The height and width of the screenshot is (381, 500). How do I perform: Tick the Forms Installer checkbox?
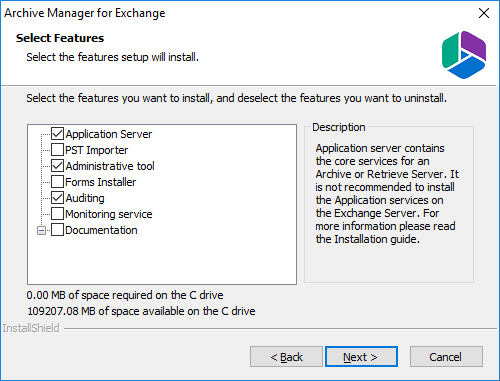[x=57, y=182]
